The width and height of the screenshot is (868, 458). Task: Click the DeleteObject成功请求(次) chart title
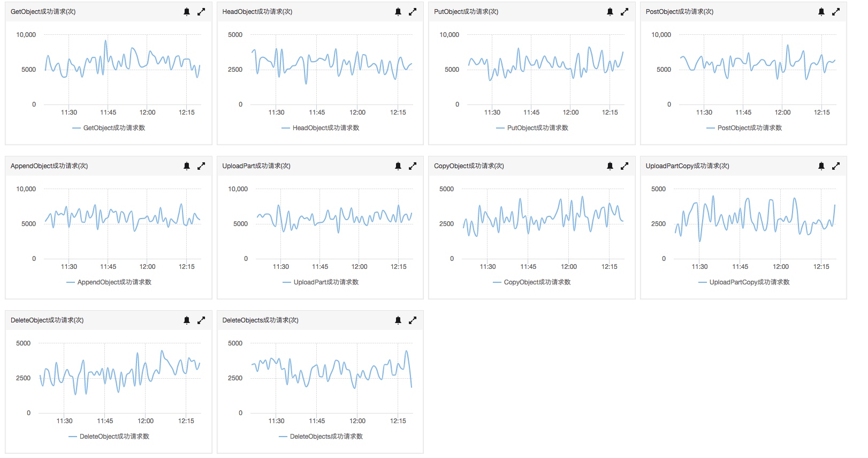47,320
